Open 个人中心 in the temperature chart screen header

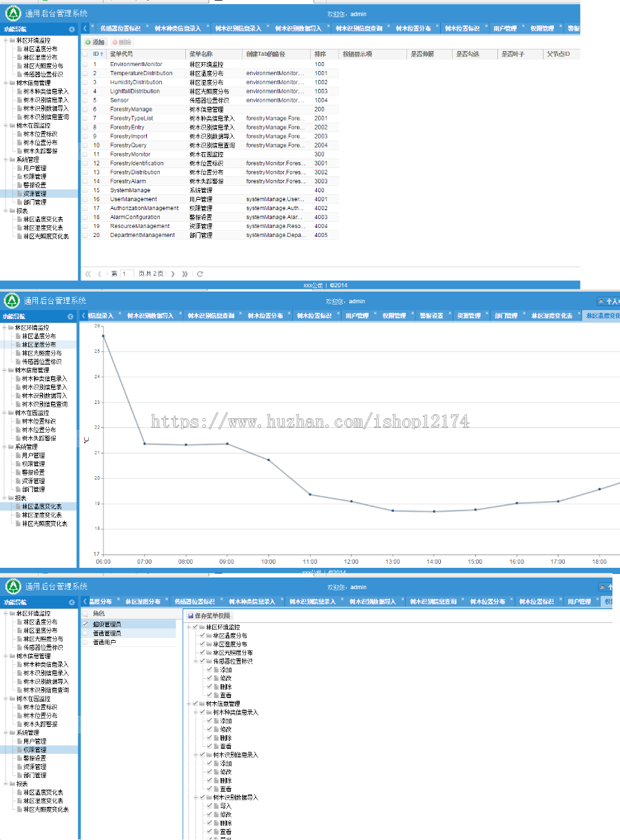pyautogui.click(x=608, y=301)
